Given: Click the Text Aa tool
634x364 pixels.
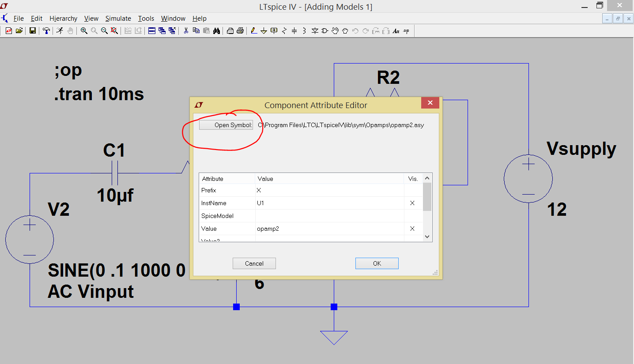Looking at the screenshot, I should click(x=396, y=31).
